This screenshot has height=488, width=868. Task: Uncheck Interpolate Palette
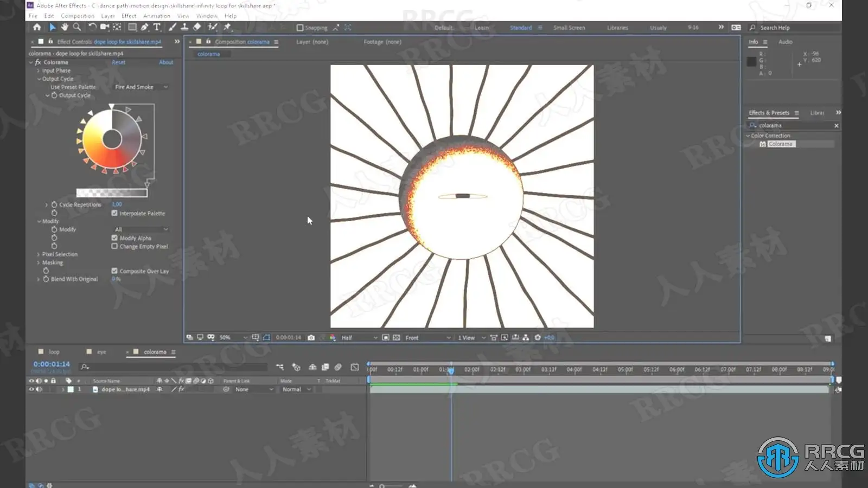(114, 213)
